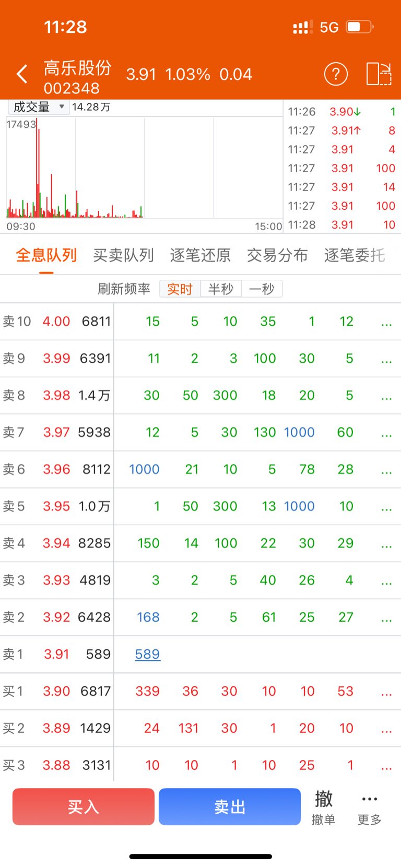Tap the blue 168 order in 卖2 row
Viewport: 401px width, 868px height.
(x=148, y=617)
